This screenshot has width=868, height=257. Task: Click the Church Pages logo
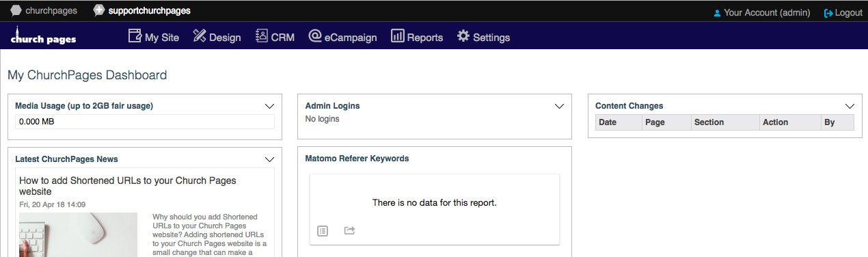pyautogui.click(x=43, y=36)
